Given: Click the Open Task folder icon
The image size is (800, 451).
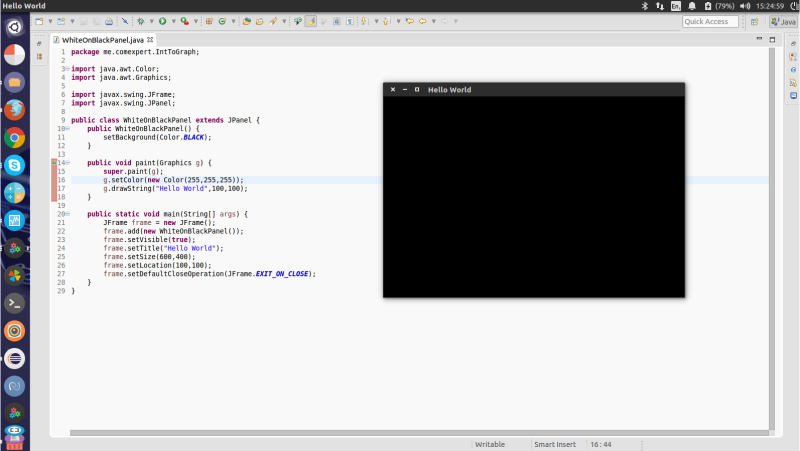Looking at the screenshot, I should point(260,21).
